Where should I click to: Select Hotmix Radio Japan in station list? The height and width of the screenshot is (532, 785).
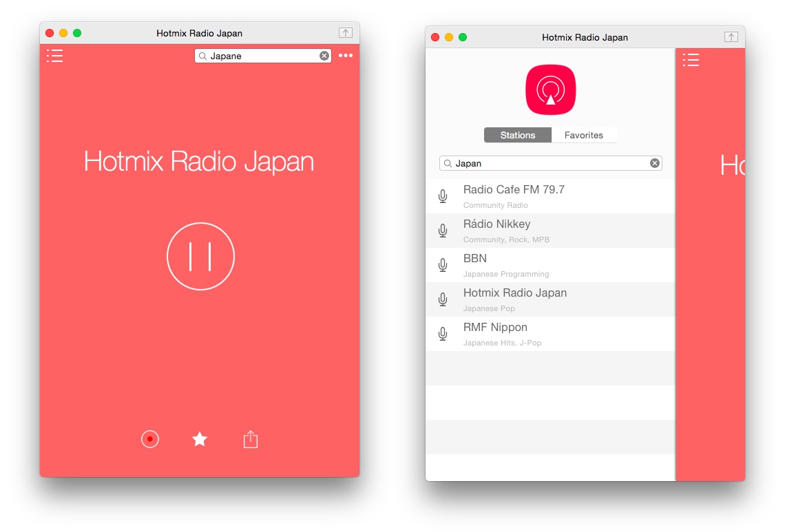[x=550, y=300]
